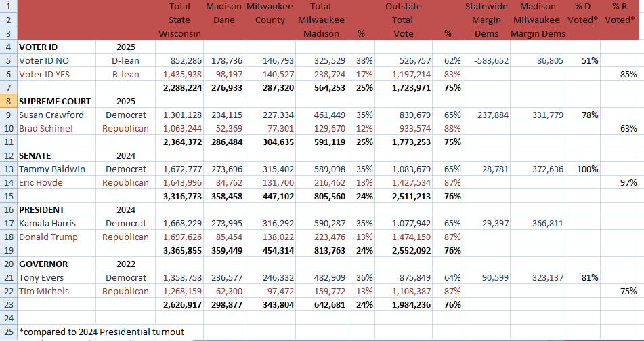This screenshot has height=341, width=644.
Task: Click Baldwin's statewide total 1,672,777
Action: click(x=179, y=169)
